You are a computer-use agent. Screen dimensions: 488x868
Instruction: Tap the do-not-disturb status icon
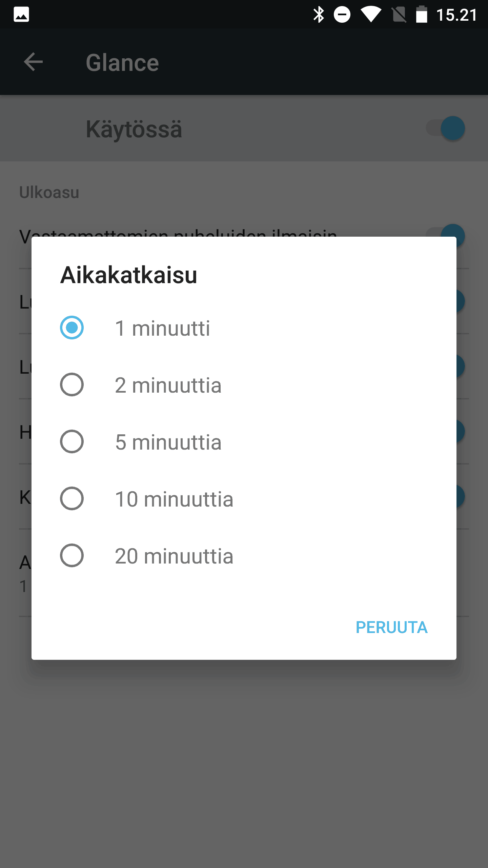[342, 15]
